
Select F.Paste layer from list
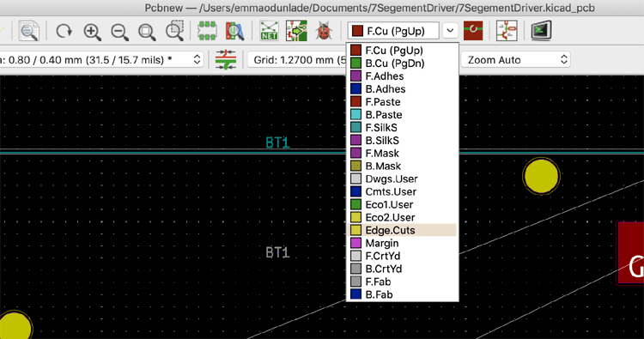[x=403, y=102]
